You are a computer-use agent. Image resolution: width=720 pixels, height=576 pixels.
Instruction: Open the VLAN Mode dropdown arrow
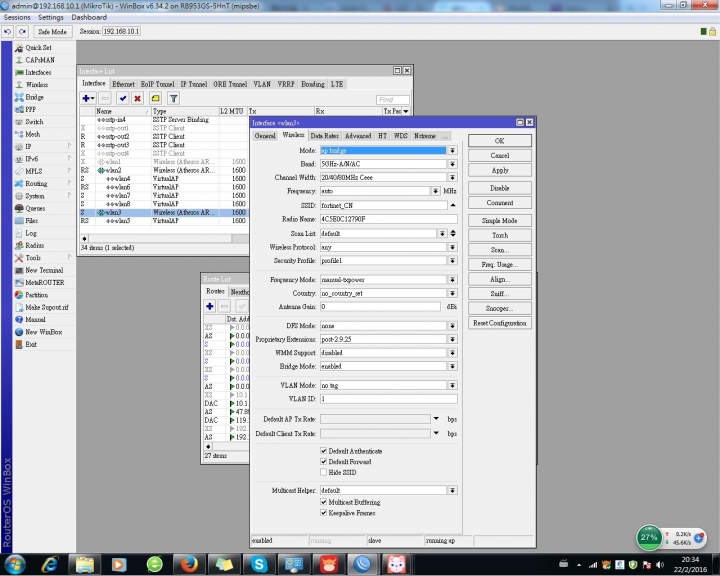click(452, 385)
